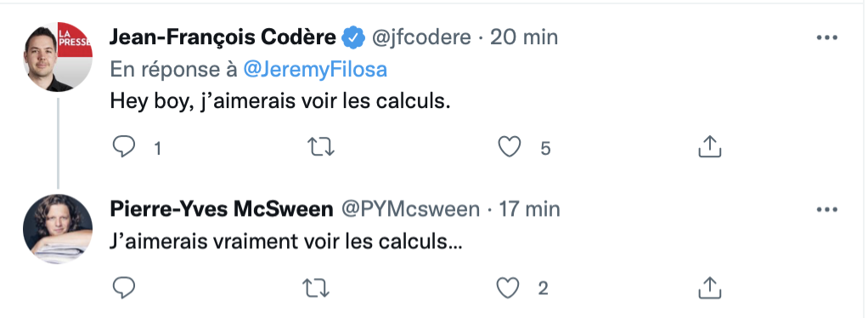The width and height of the screenshot is (868, 318).
Task: Reply to Jean-François Codère's tweet
Action: coord(124,147)
